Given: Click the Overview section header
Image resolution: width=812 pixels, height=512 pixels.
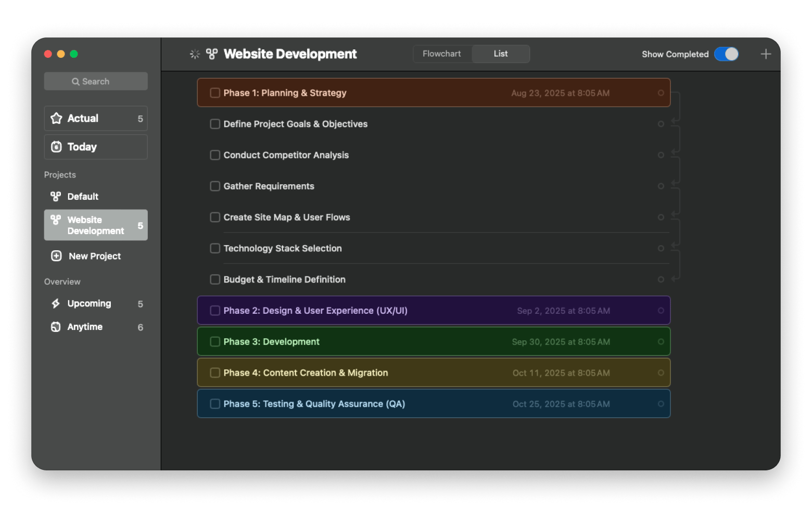Looking at the screenshot, I should [x=62, y=281].
